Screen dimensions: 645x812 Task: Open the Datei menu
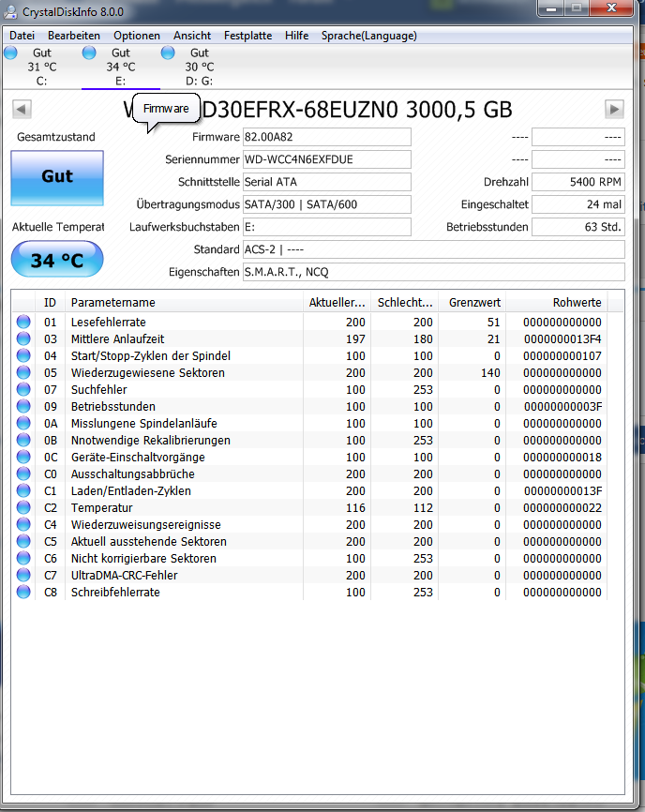pyautogui.click(x=22, y=36)
